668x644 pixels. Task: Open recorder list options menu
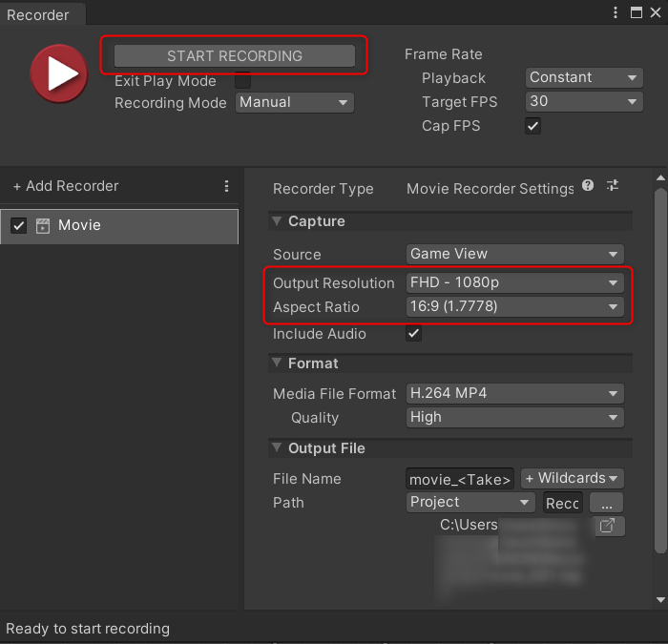(x=226, y=186)
